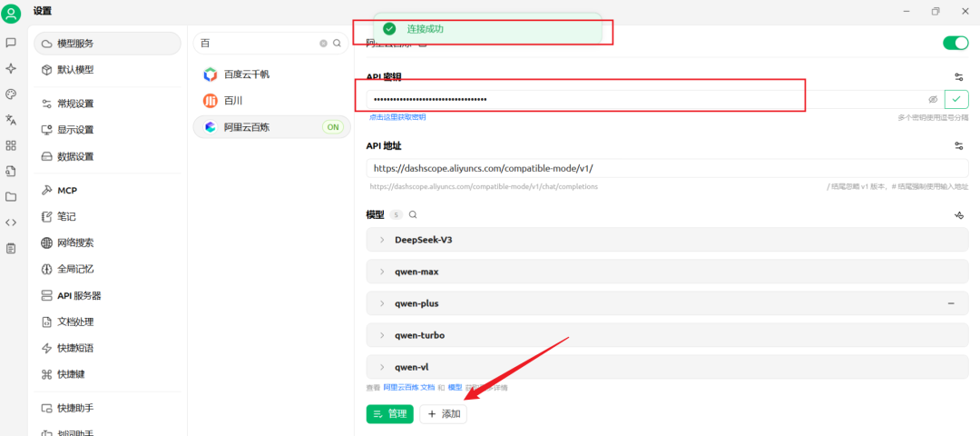Image resolution: width=980 pixels, height=436 pixels.
Task: Open 数据设置 section
Action: point(107,155)
